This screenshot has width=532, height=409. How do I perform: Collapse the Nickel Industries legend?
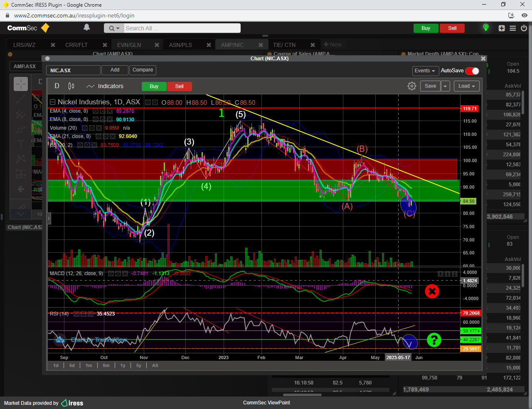tap(52, 102)
